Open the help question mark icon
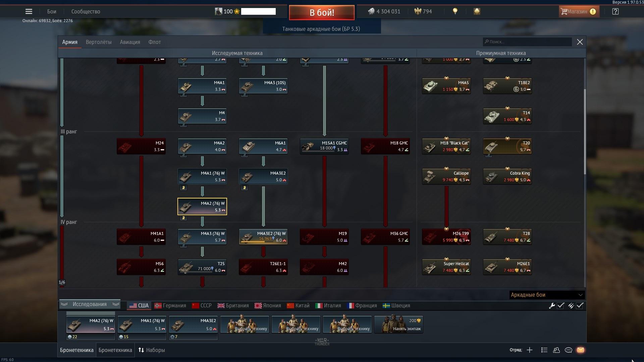644x362 pixels. [615, 11]
